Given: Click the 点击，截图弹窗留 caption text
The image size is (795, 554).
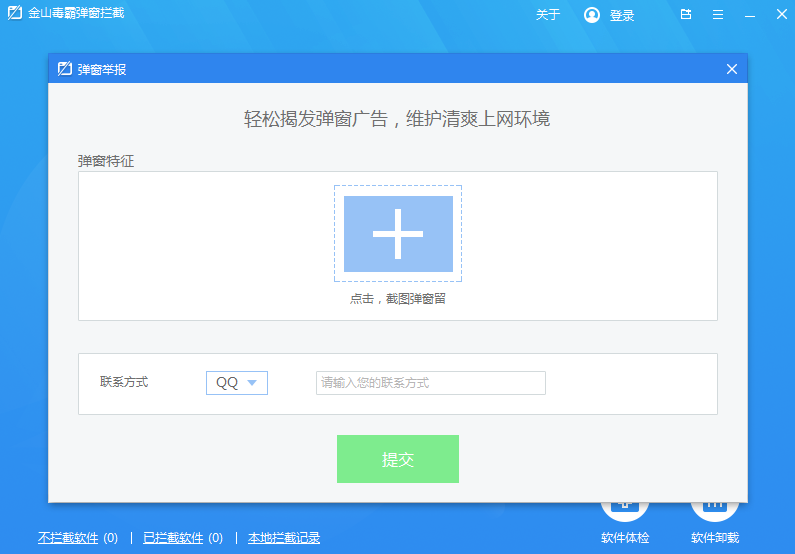Looking at the screenshot, I should (x=398, y=298).
